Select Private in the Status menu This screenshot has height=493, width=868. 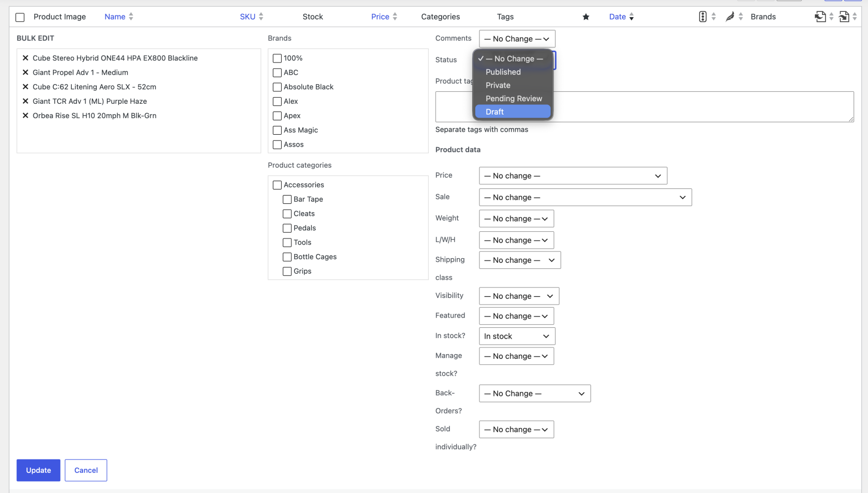click(x=513, y=85)
